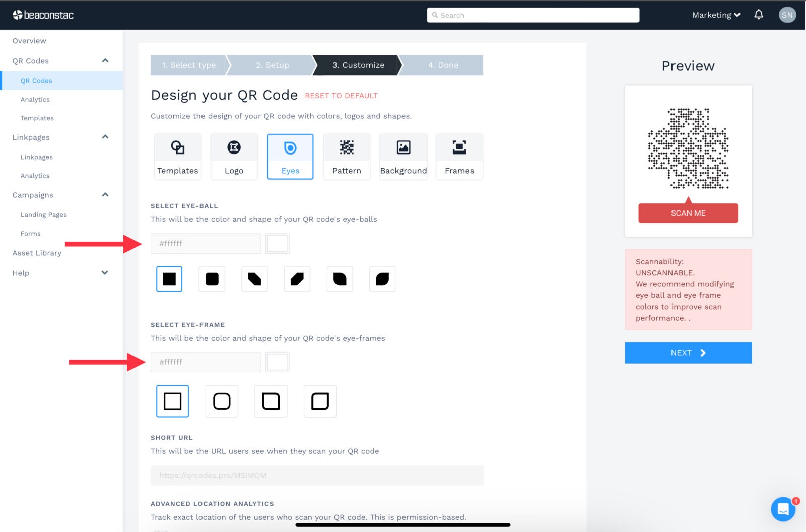This screenshot has width=806, height=532.
Task: Select the circular eye-frame shape
Action: (222, 401)
